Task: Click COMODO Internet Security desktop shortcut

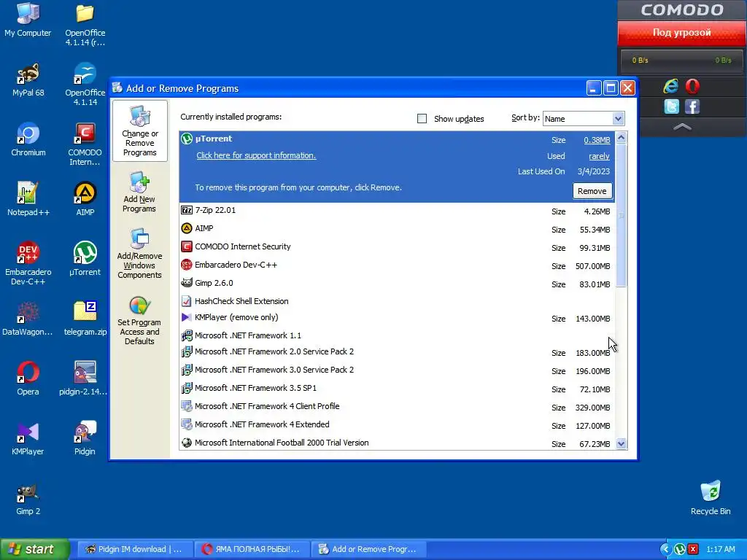Action: tap(85, 144)
